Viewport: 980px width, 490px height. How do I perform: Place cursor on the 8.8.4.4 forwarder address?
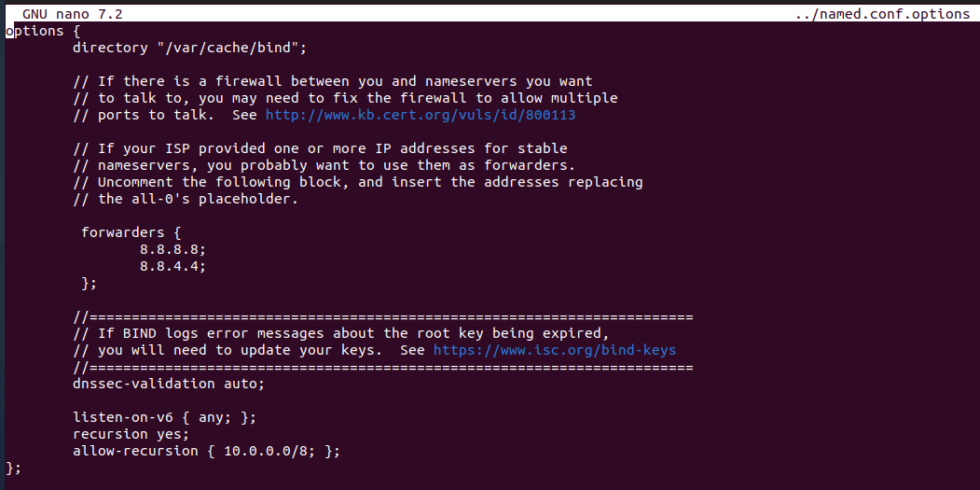[173, 266]
